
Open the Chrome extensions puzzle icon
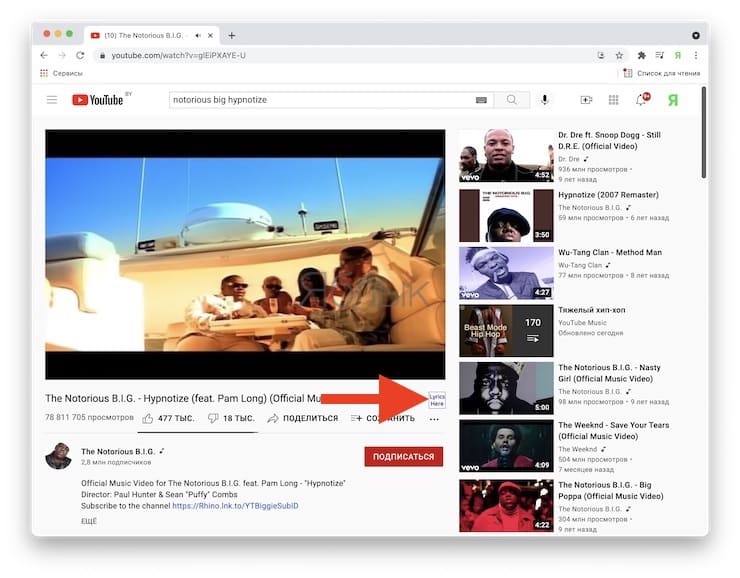tap(641, 55)
